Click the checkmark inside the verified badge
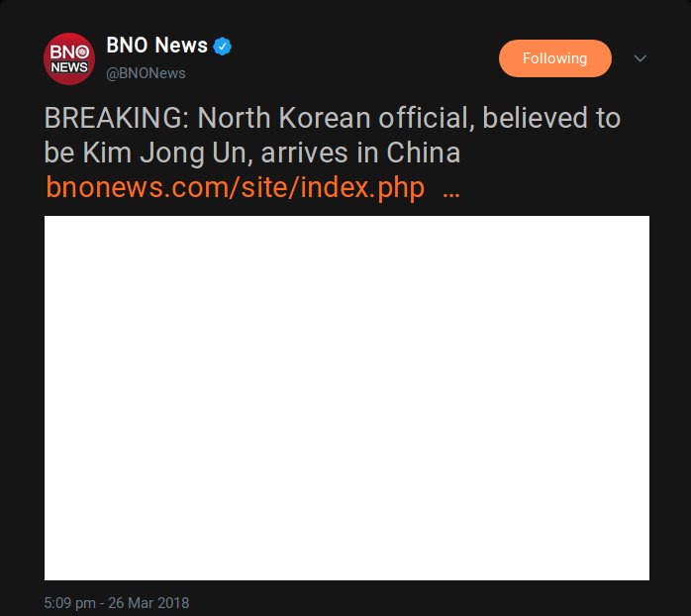 click(x=222, y=47)
